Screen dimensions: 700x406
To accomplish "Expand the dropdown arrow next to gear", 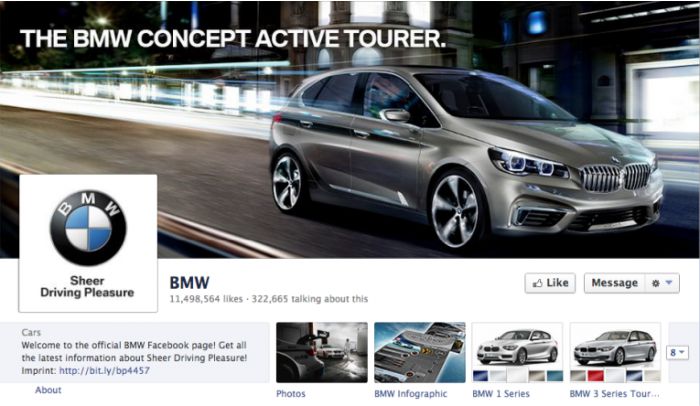I will pyautogui.click(x=669, y=283).
